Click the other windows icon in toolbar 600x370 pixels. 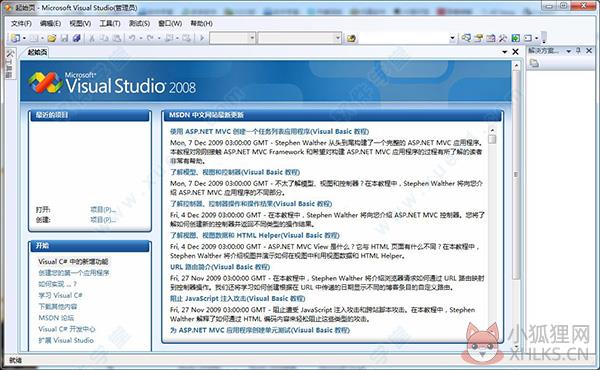[528, 38]
